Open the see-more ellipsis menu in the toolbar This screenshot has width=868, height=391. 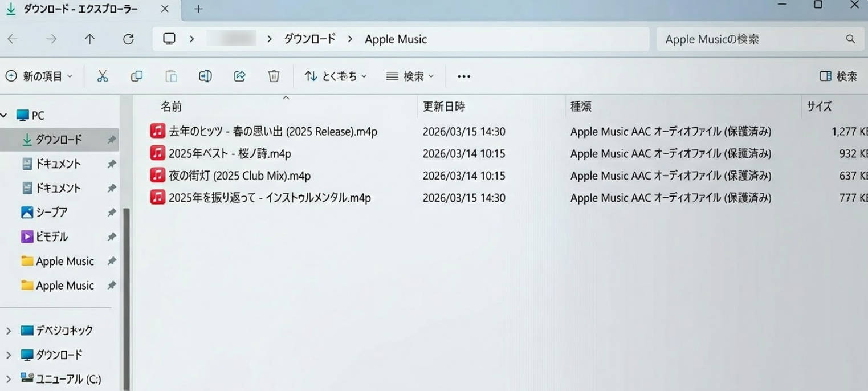[x=463, y=76]
